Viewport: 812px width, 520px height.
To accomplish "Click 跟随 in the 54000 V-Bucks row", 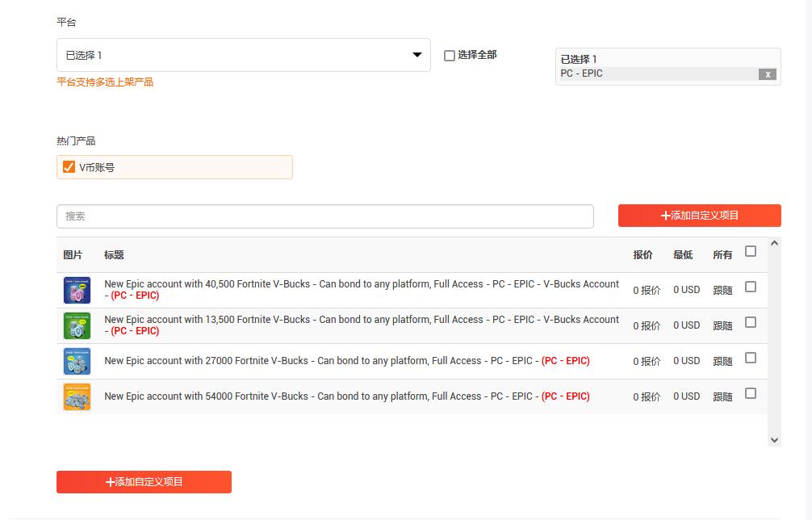I will click(722, 396).
